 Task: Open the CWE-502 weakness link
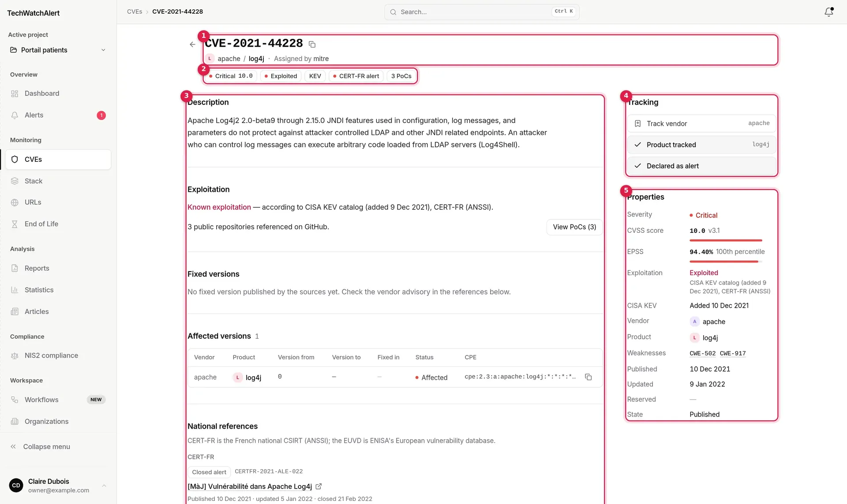click(x=702, y=353)
